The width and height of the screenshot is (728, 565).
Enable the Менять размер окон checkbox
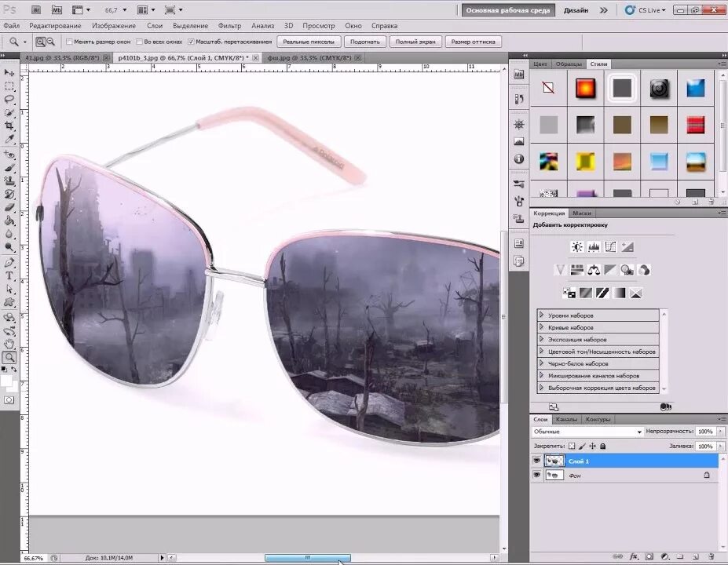click(69, 42)
